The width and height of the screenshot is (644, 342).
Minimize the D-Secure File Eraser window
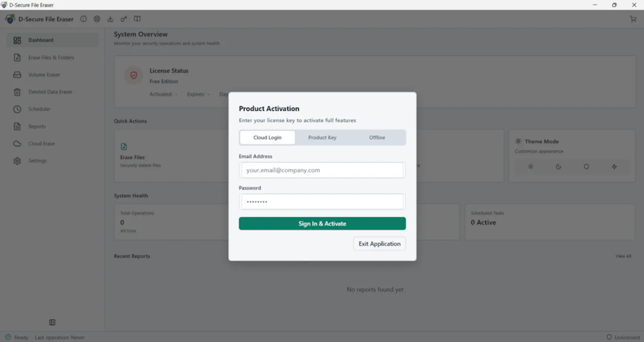click(595, 5)
